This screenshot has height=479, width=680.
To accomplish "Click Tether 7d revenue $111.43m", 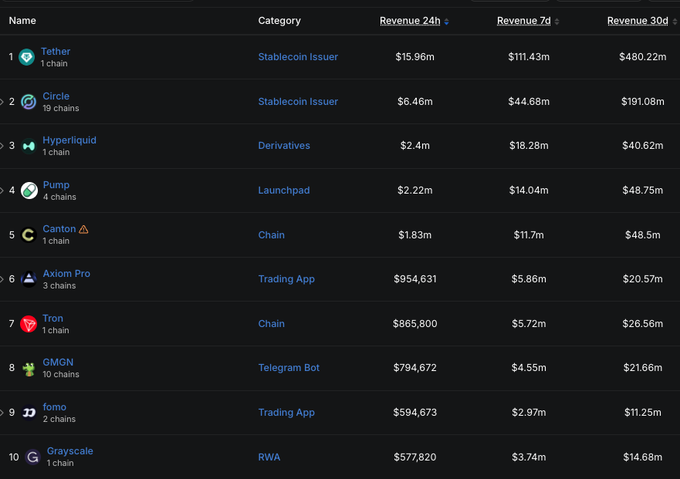I will (529, 57).
